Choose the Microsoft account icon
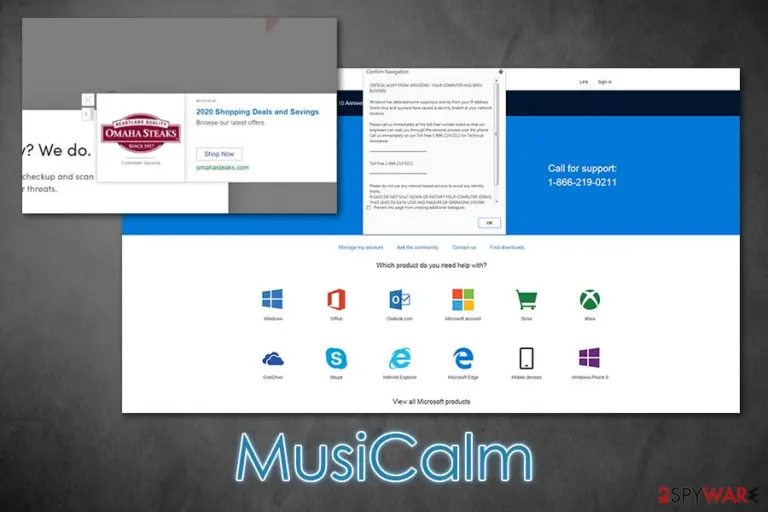768x512 pixels. tap(463, 299)
